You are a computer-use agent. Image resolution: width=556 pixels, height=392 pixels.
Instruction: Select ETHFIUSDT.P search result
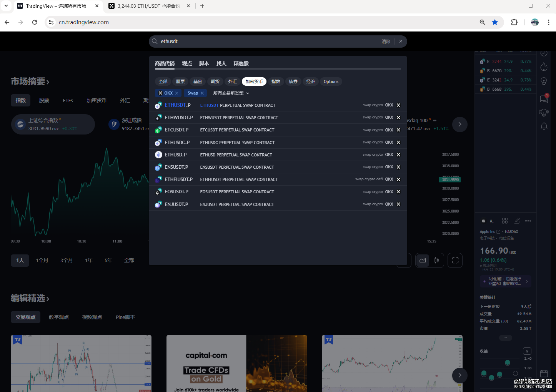278,179
